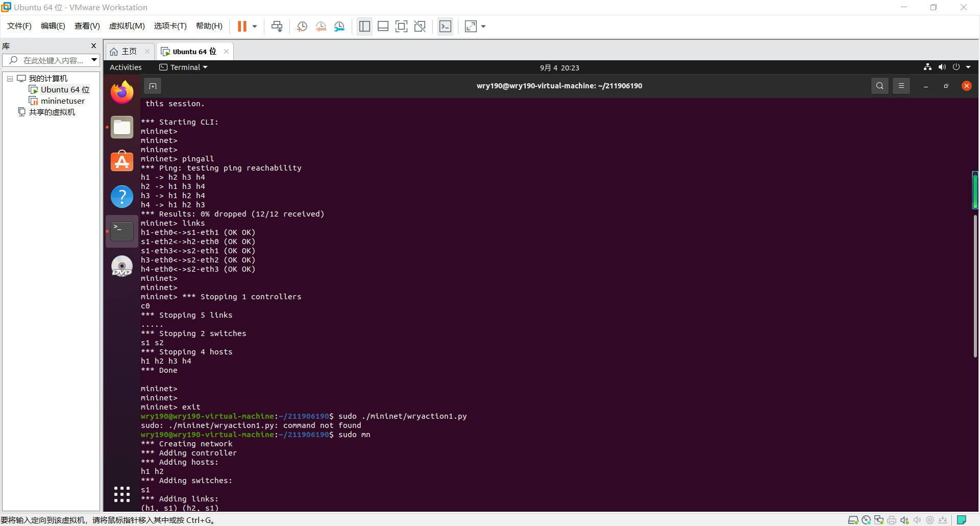Close the 主页 tab
980x526 pixels.
click(147, 51)
